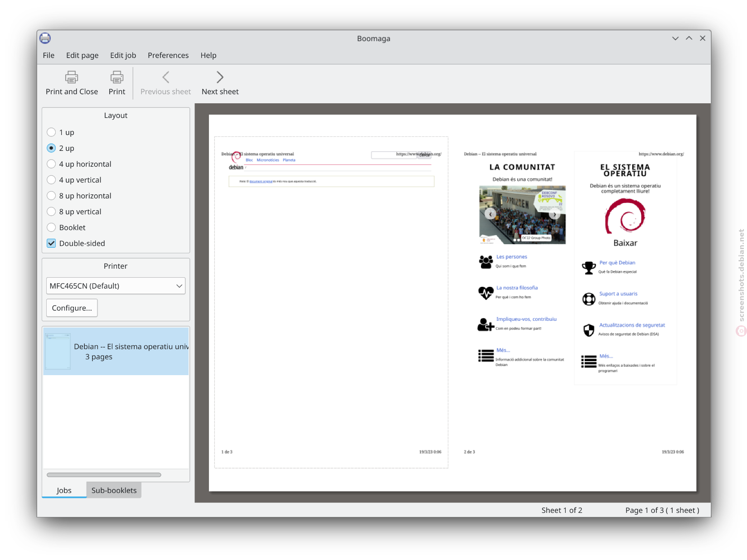The image size is (747, 560).
Task: Click 'Suport a usuaris' link in preview
Action: click(618, 294)
